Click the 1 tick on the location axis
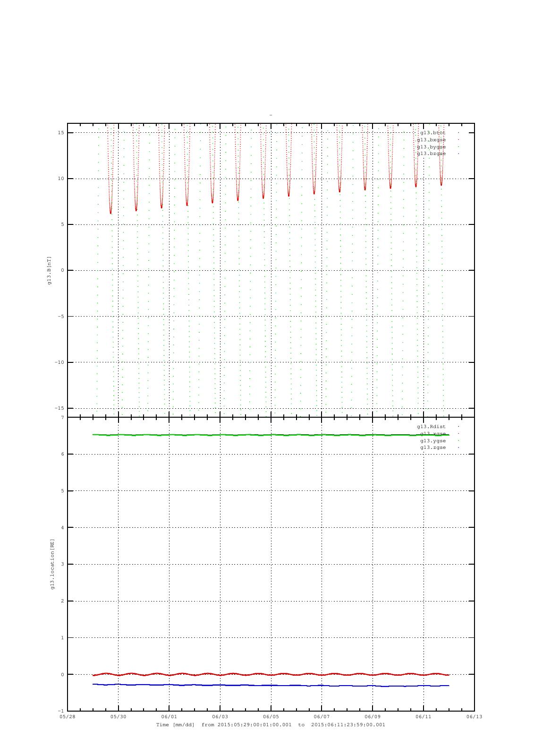 pos(62,638)
